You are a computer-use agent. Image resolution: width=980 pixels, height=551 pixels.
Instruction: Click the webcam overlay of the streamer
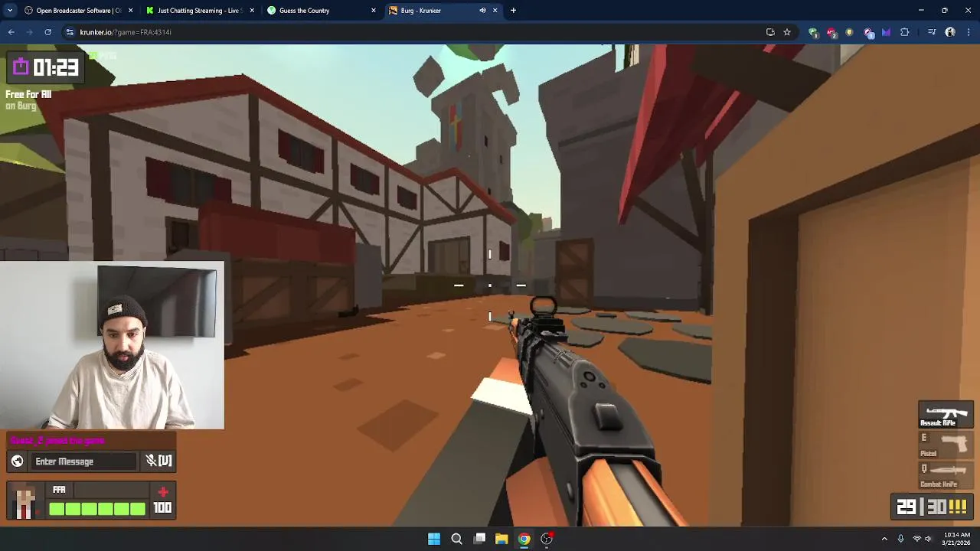click(112, 345)
